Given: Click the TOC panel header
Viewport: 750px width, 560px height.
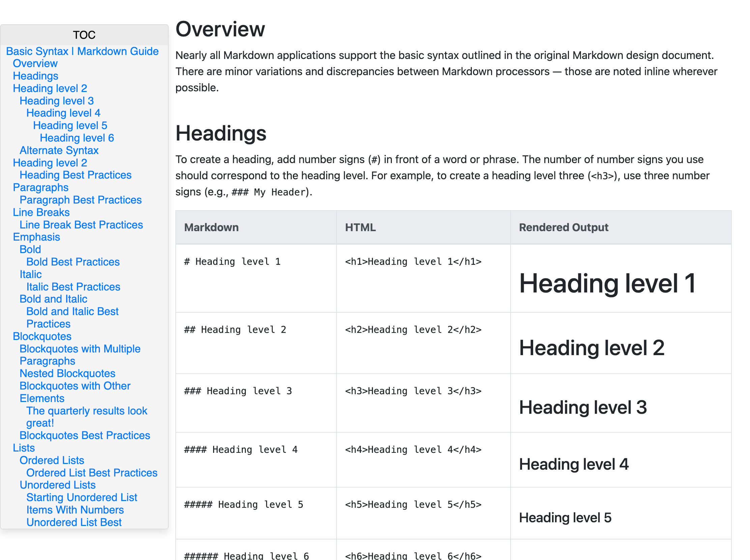Looking at the screenshot, I should (x=84, y=35).
